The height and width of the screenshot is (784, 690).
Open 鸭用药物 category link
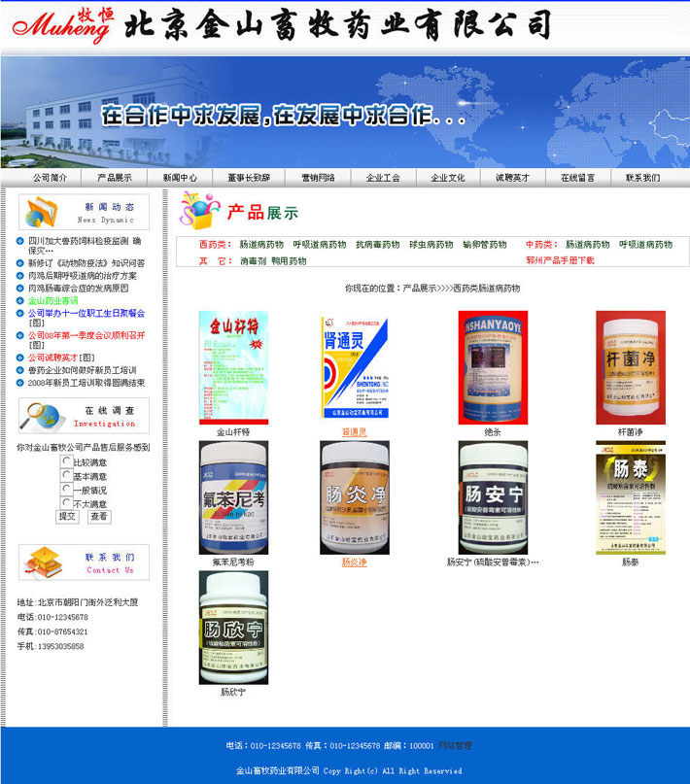(x=289, y=260)
